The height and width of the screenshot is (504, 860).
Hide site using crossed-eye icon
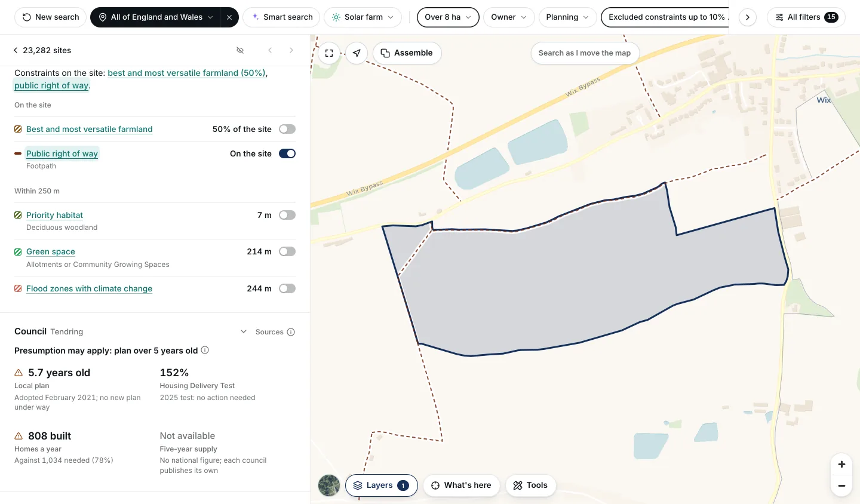tap(240, 50)
